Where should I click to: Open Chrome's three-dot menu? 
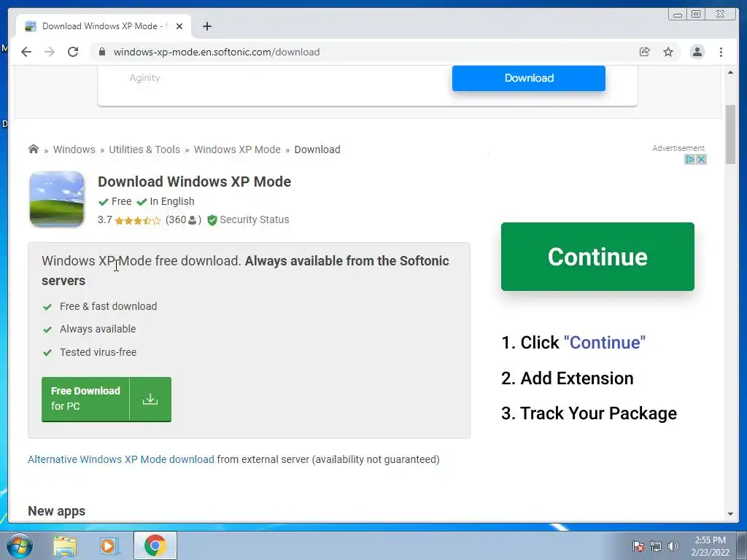[x=721, y=52]
